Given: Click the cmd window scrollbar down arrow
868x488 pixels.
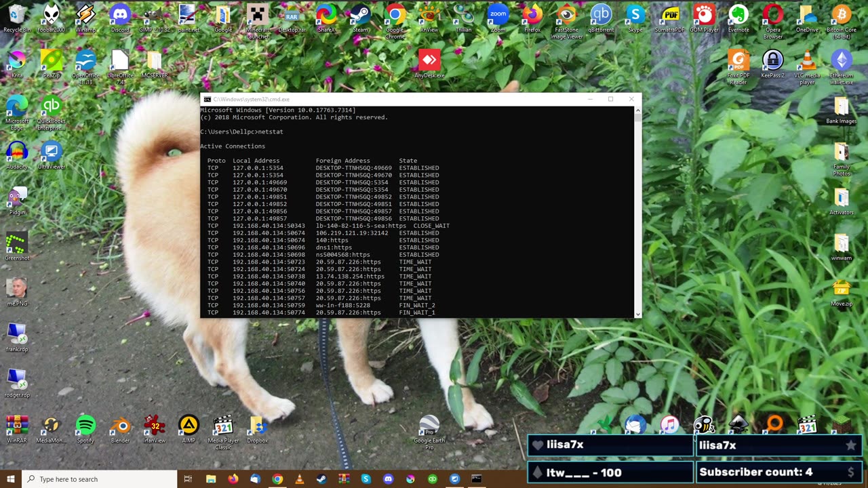Looking at the screenshot, I should (637, 314).
